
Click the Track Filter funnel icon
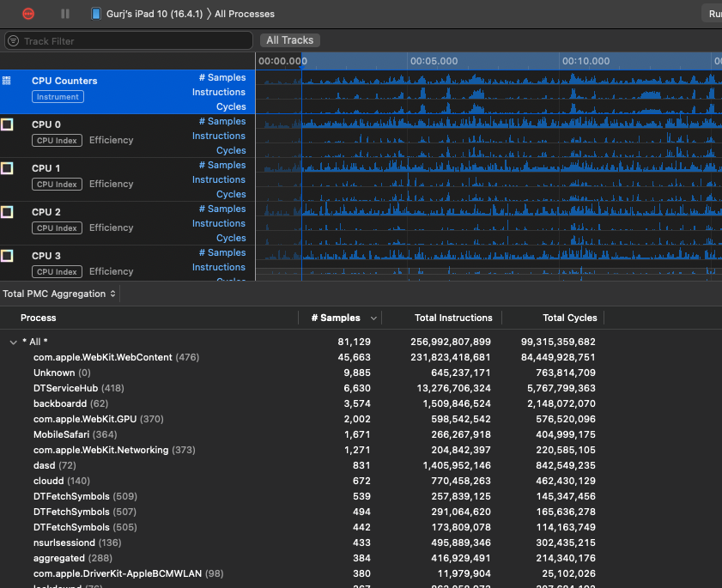[x=14, y=40]
